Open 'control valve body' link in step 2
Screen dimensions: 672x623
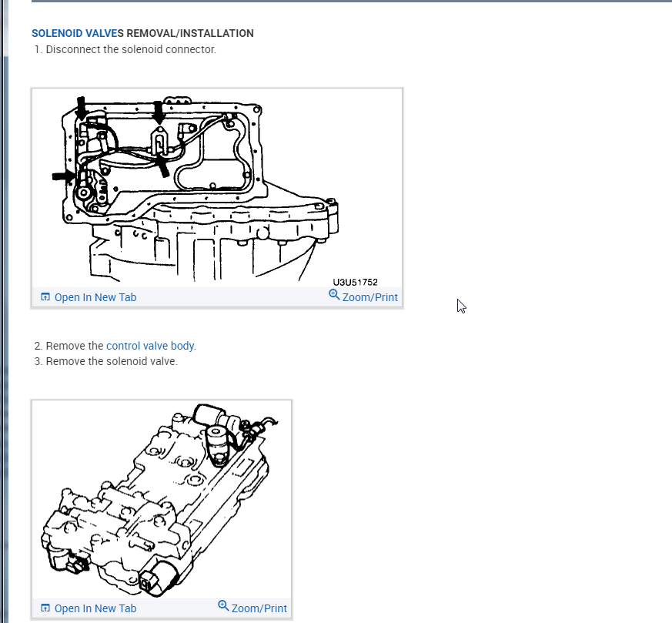[150, 346]
